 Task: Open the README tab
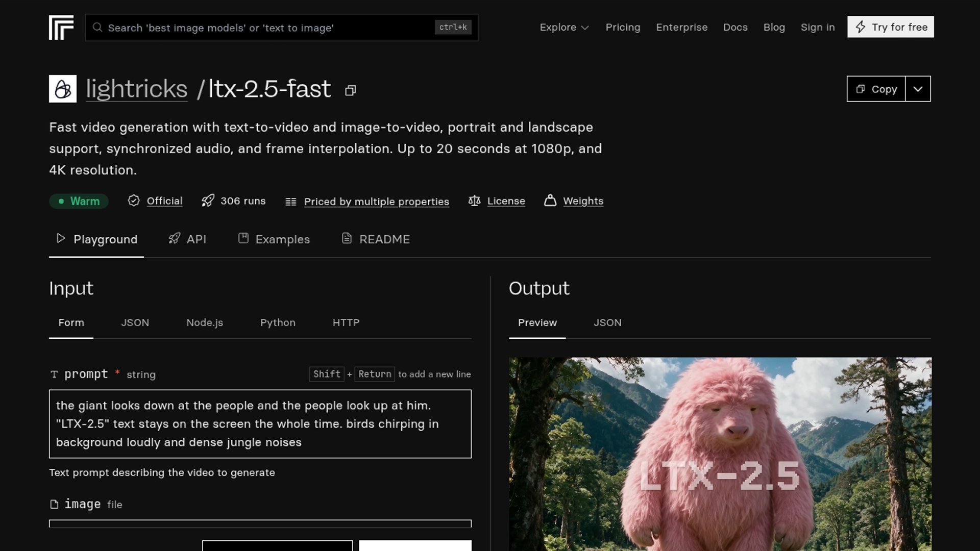click(x=376, y=239)
